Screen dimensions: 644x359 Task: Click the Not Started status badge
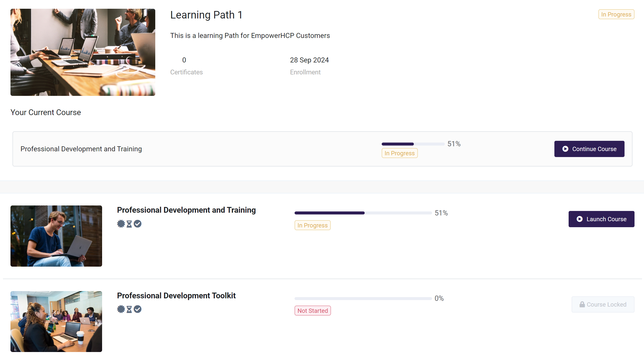[x=313, y=311]
